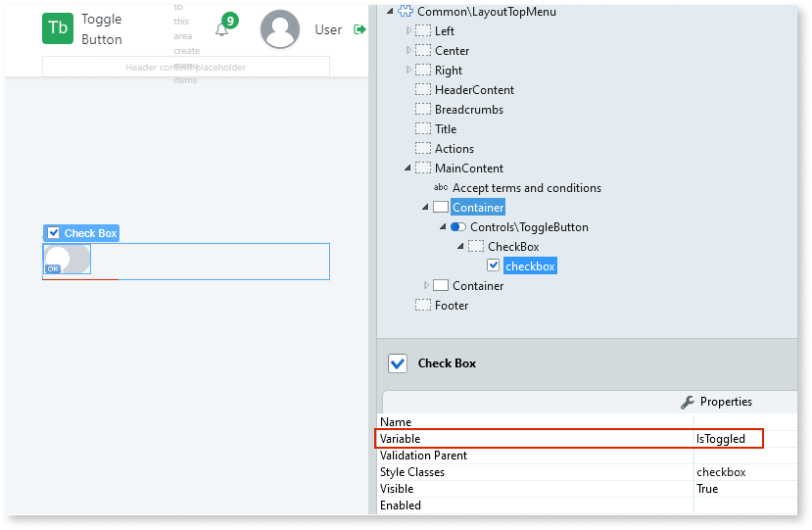
Task: Click the abc text icon in tree
Action: tap(441, 188)
